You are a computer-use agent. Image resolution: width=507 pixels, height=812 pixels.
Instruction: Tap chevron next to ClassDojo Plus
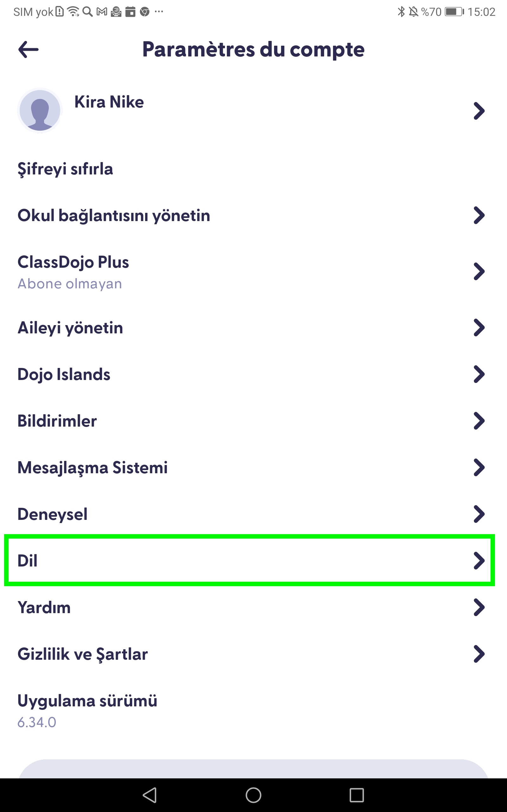tap(479, 272)
